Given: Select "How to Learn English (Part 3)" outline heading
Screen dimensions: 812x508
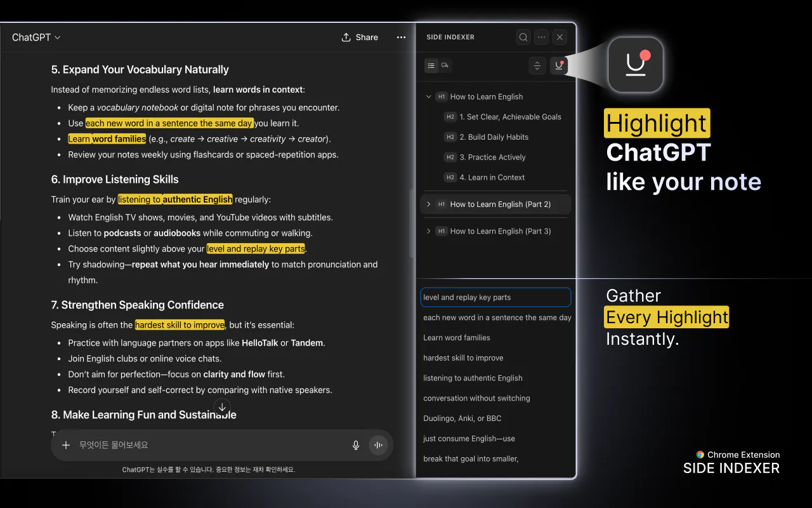Looking at the screenshot, I should (x=501, y=231).
